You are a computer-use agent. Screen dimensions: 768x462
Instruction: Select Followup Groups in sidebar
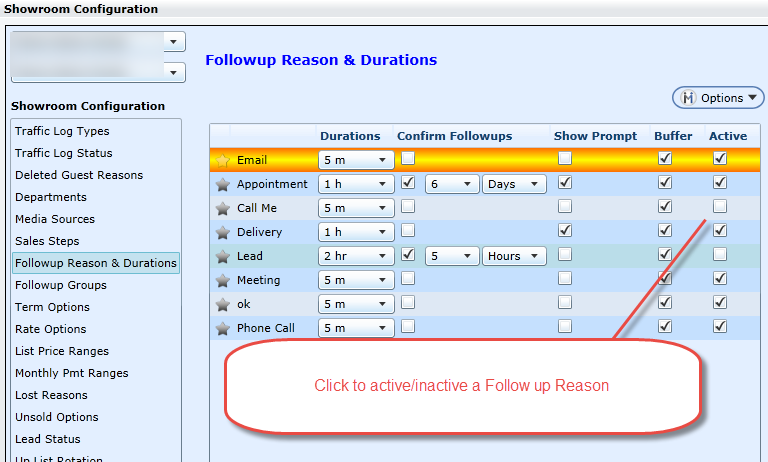click(60, 285)
